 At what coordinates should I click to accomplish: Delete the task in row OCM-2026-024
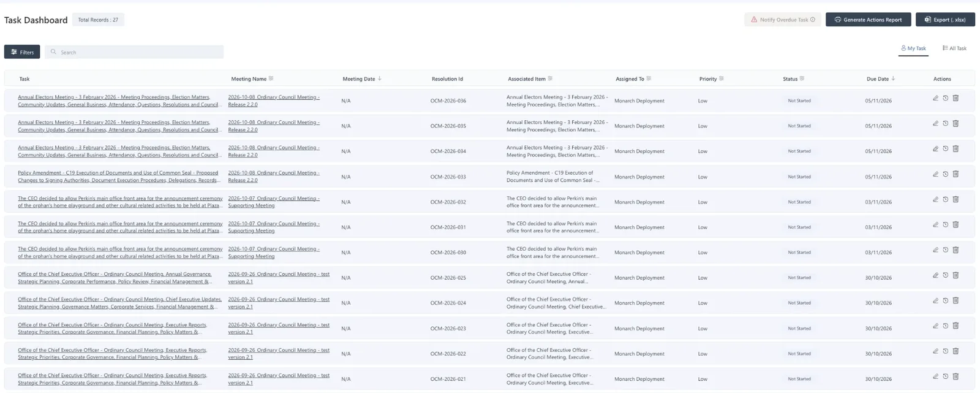coord(956,300)
